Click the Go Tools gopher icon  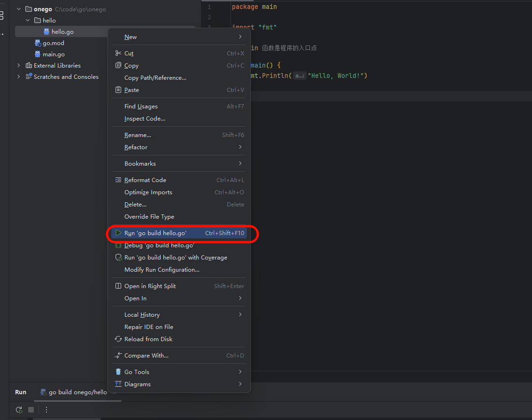click(118, 372)
